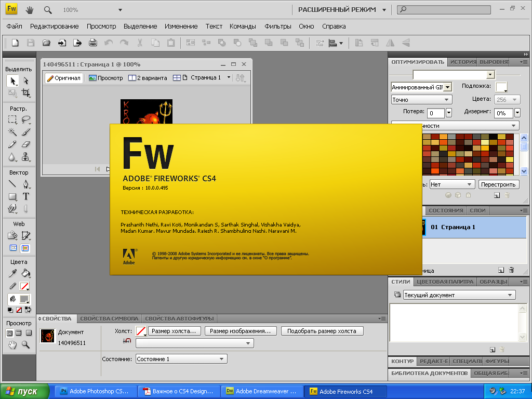Screen dimensions: 532x399
Task: Open the Текущий документ styles dropdown
Action: click(459, 295)
